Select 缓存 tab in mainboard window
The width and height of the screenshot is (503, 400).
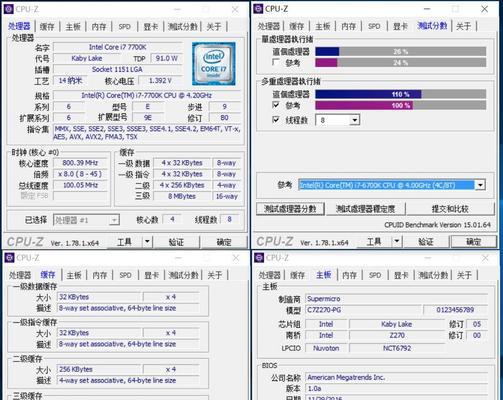point(297,275)
